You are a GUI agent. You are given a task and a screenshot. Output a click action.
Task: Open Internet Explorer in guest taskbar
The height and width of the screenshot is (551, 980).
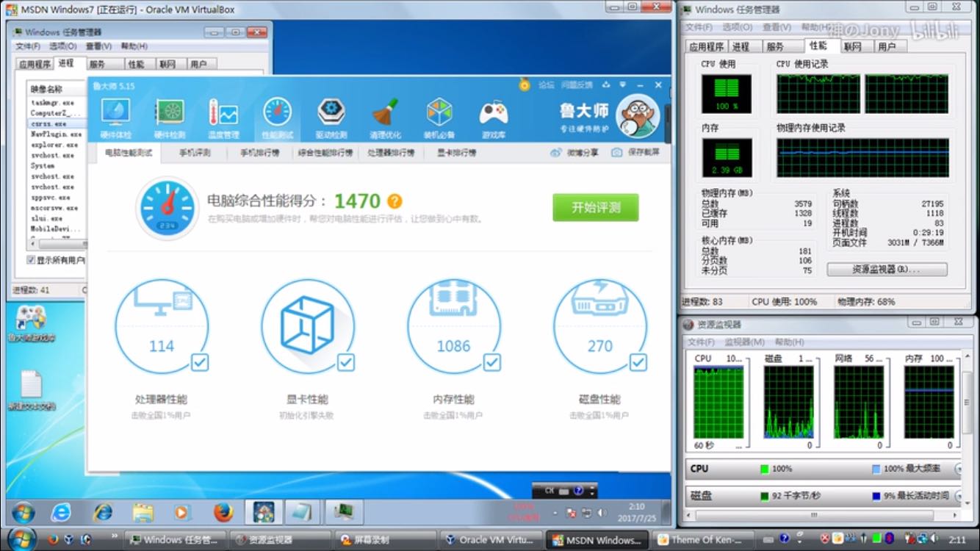[62, 512]
